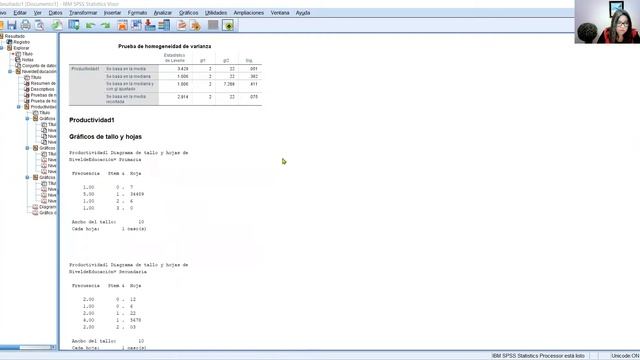The height and width of the screenshot is (360, 640).
Task: Collapse the Explorar node in outline
Action: tap(2, 48)
